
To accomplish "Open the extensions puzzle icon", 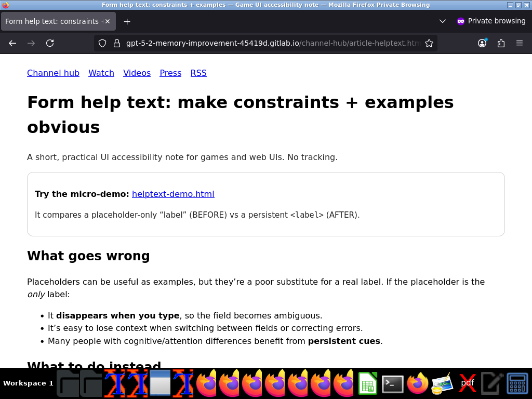I will click(501, 43).
